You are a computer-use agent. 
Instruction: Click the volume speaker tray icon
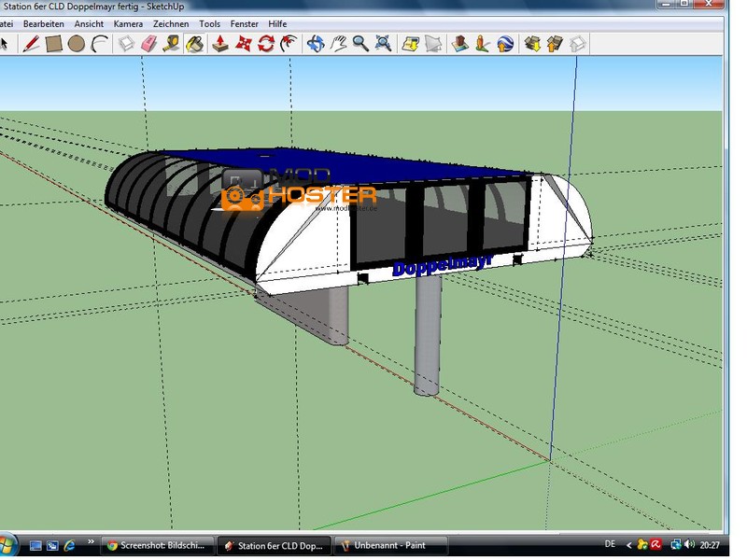point(689,544)
